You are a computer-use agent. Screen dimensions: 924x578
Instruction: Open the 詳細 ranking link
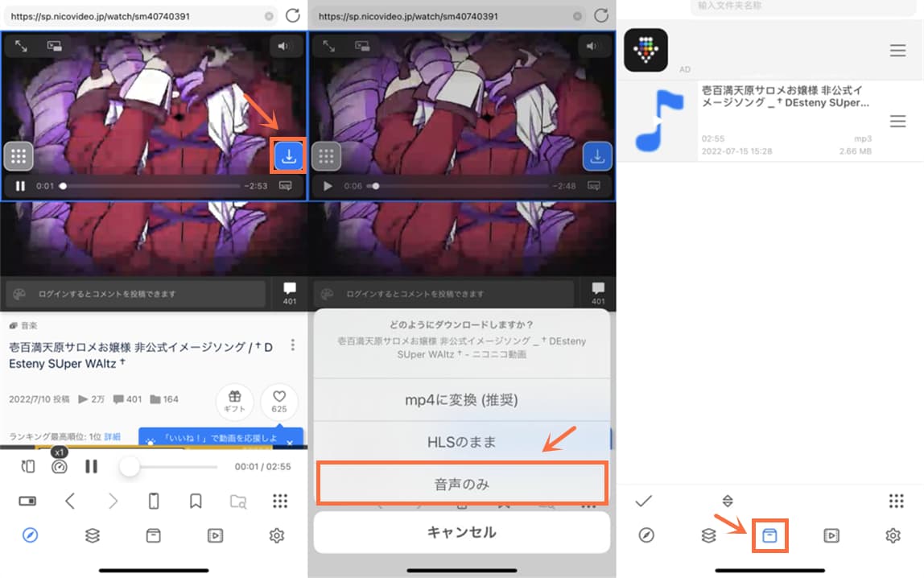coord(112,436)
